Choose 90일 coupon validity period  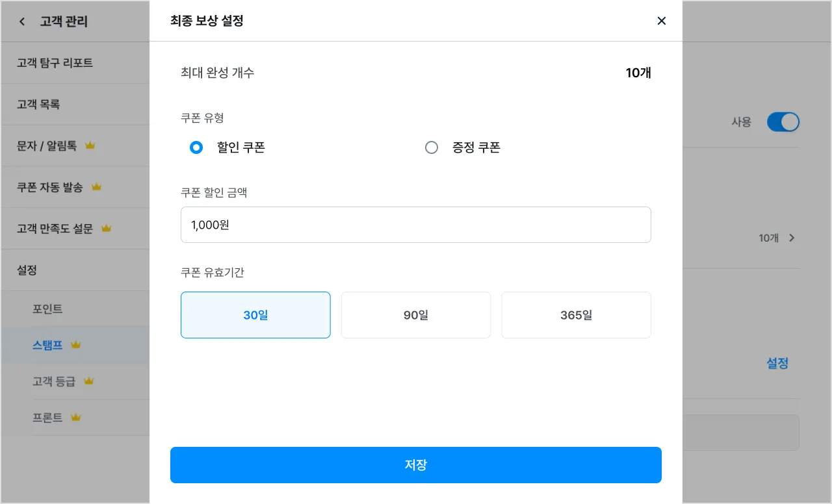click(416, 316)
